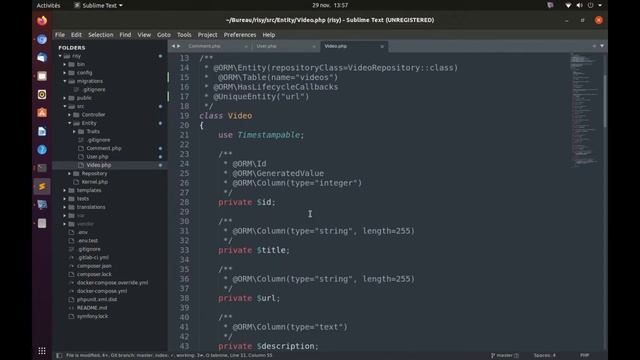
Task: Click previous tab arrow in tab bar
Action: pyautogui.click(x=173, y=46)
